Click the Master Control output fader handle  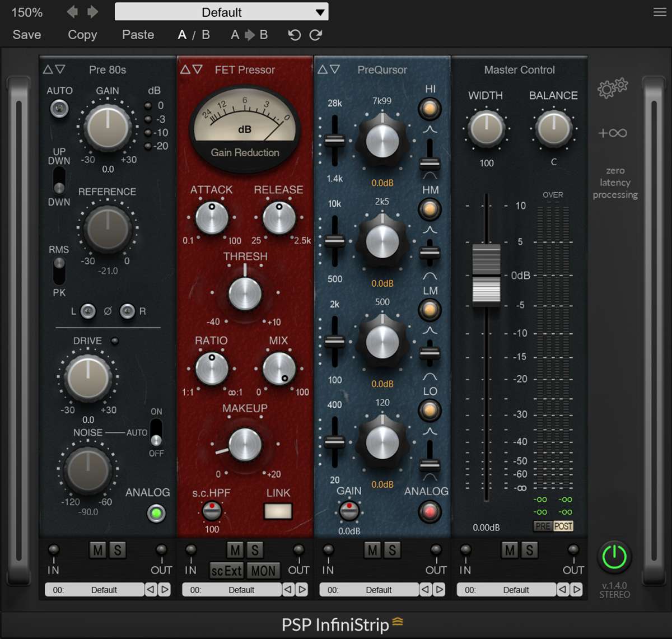tap(486, 275)
